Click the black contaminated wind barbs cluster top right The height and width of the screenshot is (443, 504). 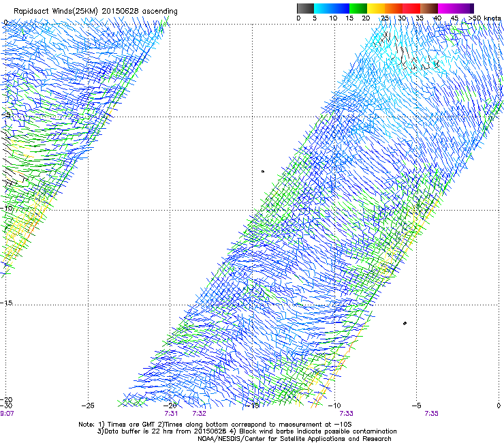pyautogui.click(x=408, y=52)
